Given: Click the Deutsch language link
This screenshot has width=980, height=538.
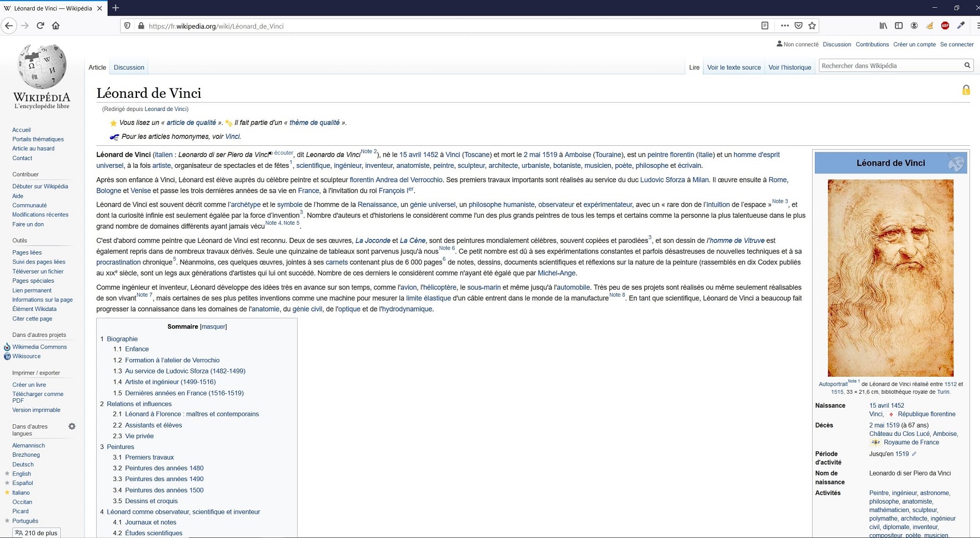Looking at the screenshot, I should [x=23, y=465].
